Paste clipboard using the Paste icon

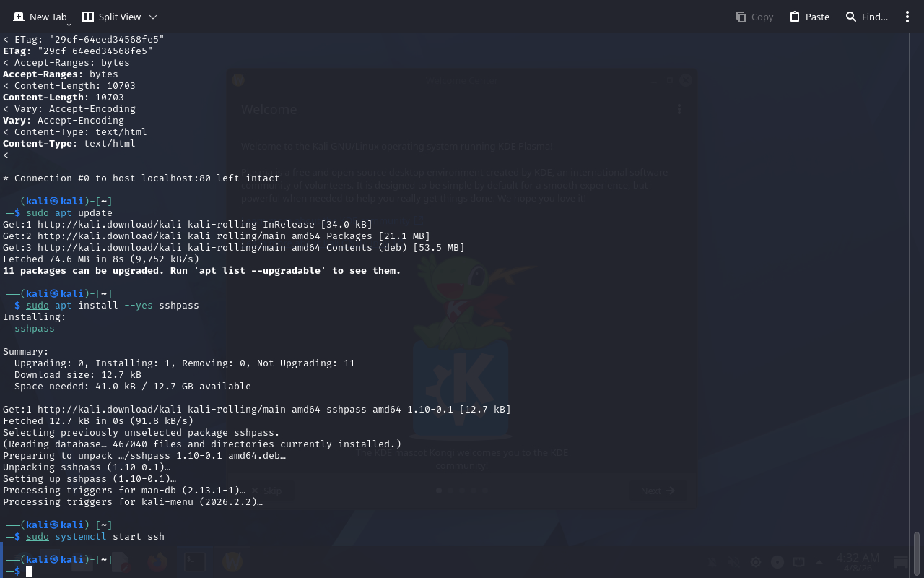point(795,17)
